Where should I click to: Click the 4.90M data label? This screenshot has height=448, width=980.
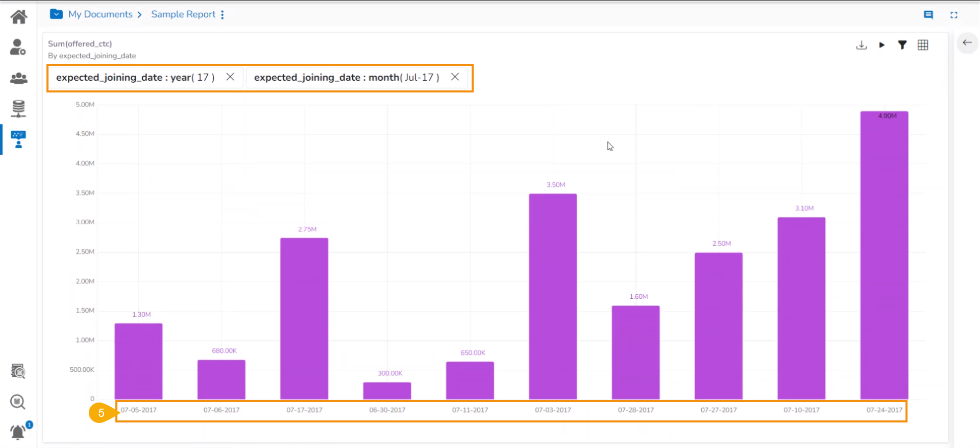[887, 116]
